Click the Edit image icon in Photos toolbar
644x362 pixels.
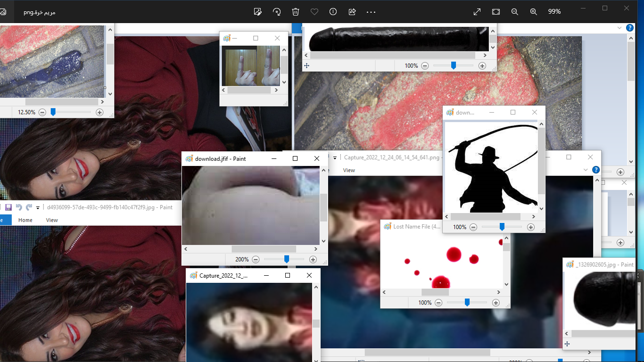257,12
